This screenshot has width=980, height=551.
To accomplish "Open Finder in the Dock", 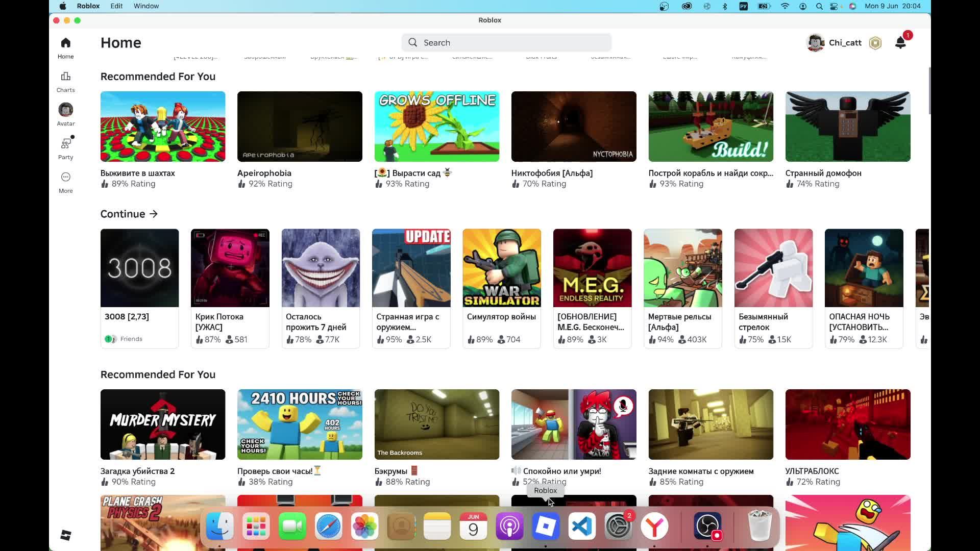I will [219, 526].
